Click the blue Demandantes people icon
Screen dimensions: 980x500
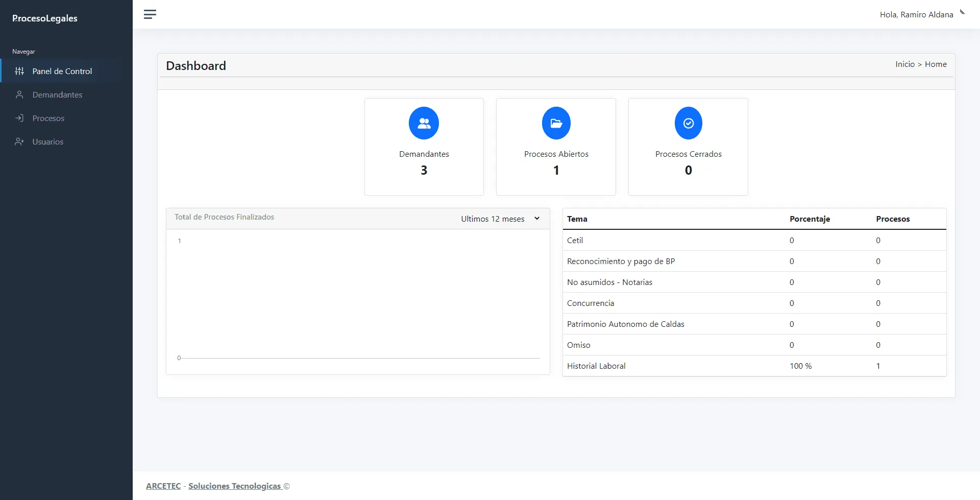424,123
